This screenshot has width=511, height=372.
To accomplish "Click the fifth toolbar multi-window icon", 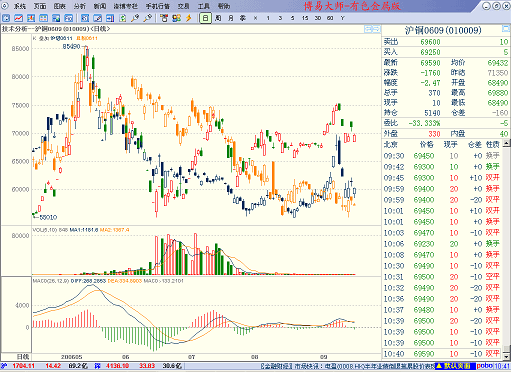I will (56, 18).
